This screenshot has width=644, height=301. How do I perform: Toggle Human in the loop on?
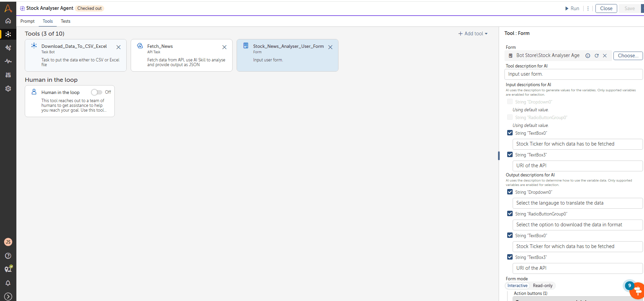pyautogui.click(x=96, y=92)
